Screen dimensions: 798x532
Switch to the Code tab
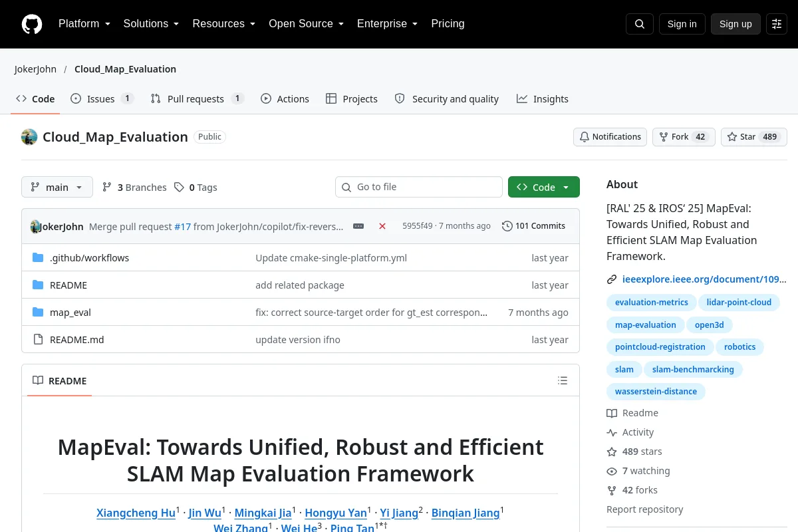tap(36, 99)
